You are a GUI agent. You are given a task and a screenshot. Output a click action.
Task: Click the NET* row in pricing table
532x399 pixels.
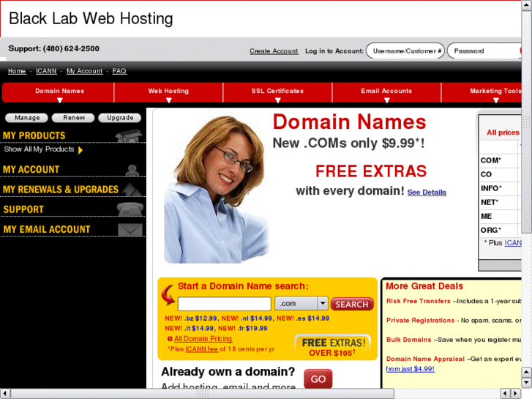coord(501,202)
